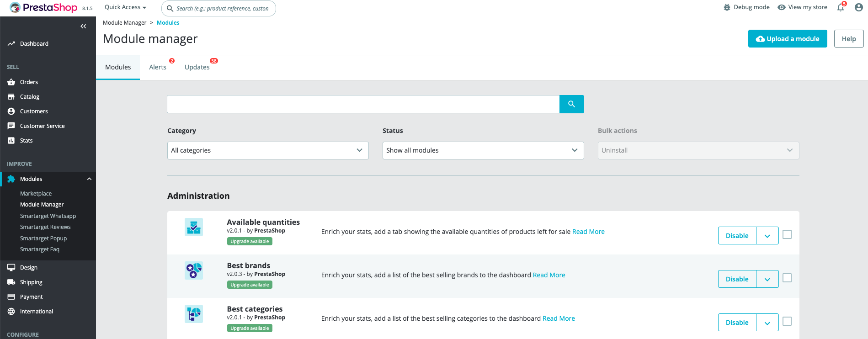Click the Modules breadcrumb link
Viewport: 868px width, 339px height.
(168, 23)
